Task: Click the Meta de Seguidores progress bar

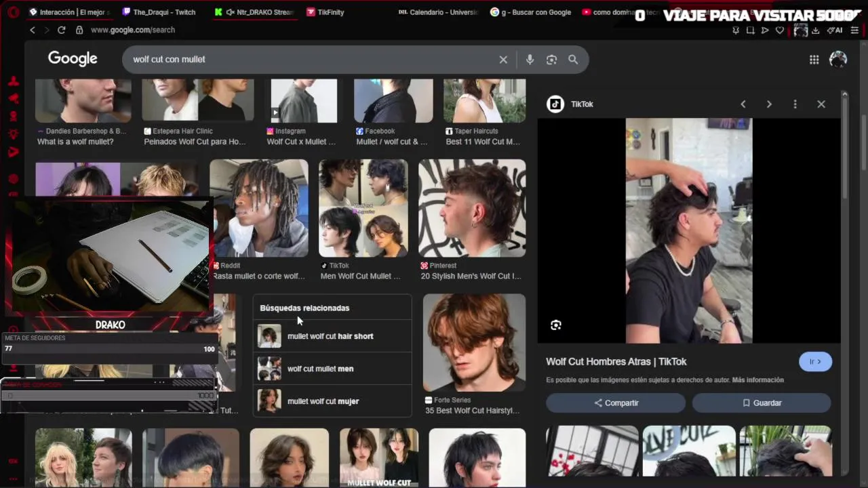Action: tap(110, 349)
